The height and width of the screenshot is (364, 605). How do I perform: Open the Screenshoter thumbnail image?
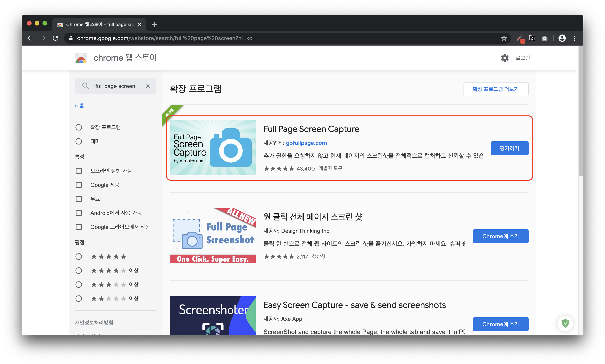point(213,315)
